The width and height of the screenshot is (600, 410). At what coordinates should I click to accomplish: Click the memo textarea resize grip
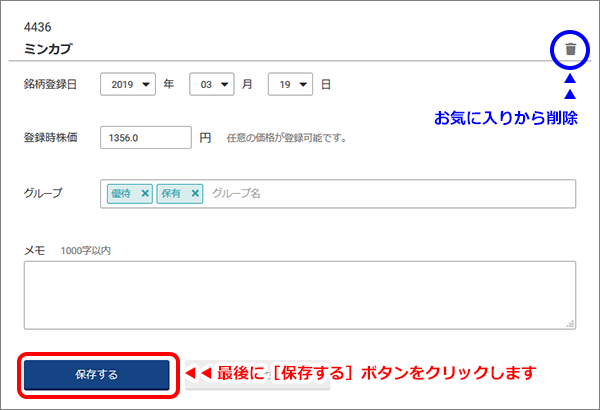pyautogui.click(x=570, y=324)
